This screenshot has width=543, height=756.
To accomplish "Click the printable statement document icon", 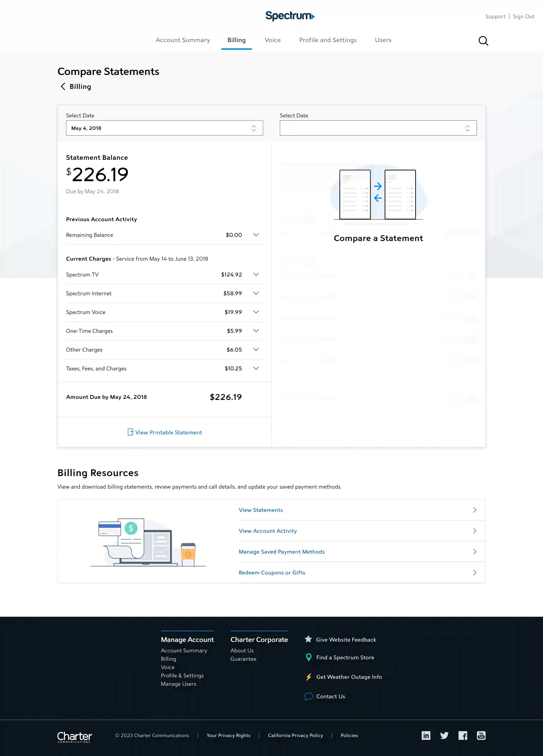I will click(x=131, y=432).
